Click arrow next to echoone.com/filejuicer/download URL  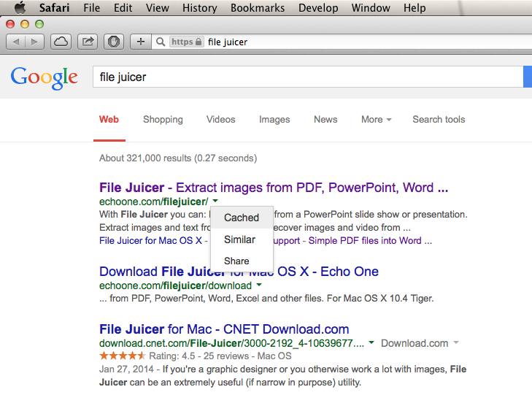259,285
